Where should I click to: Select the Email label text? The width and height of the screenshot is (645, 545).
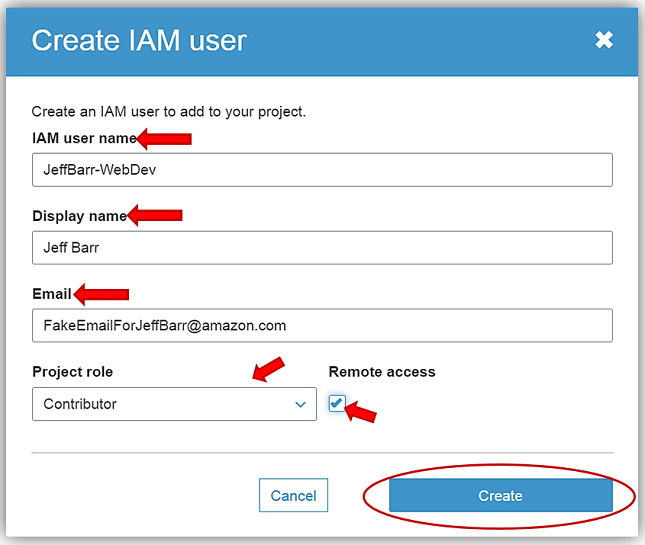tap(52, 294)
